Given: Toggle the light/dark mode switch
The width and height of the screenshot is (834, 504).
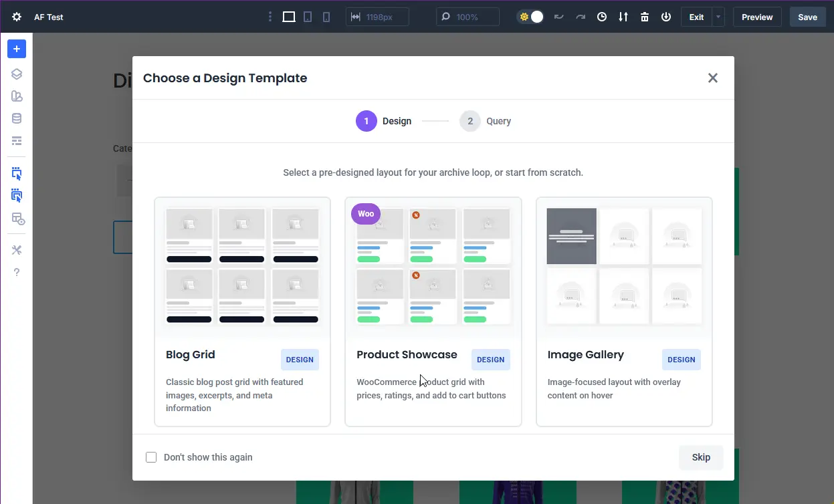Looking at the screenshot, I should (530, 16).
